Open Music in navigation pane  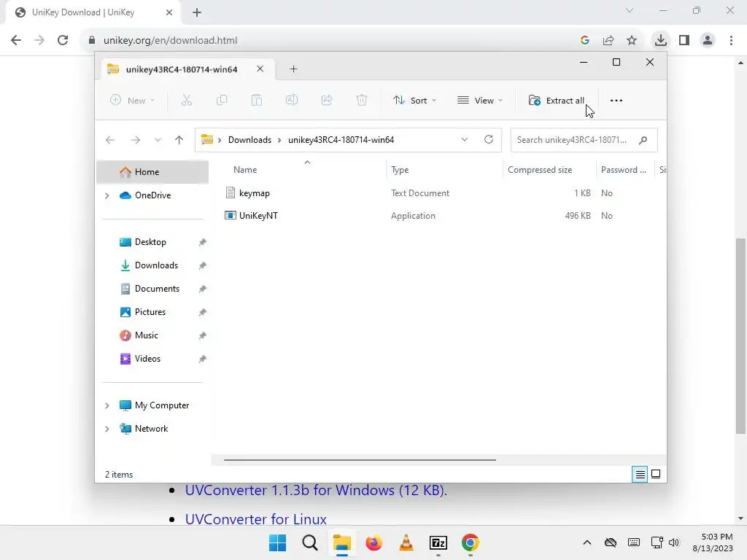(x=146, y=335)
